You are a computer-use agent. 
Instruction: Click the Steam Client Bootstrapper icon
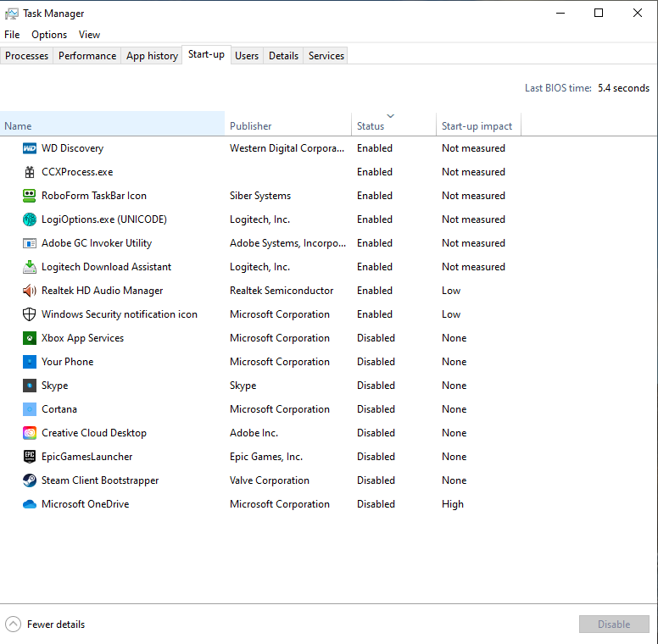point(30,480)
